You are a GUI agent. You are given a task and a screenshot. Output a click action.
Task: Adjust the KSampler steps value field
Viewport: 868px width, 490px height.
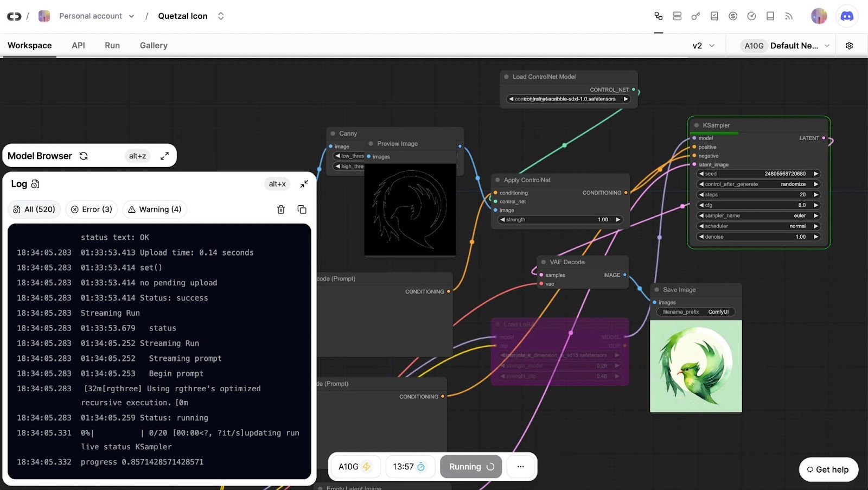pyautogui.click(x=758, y=195)
